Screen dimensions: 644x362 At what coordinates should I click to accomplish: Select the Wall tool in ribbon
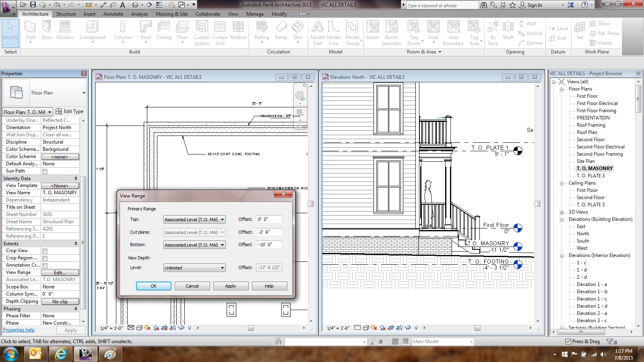point(30,31)
